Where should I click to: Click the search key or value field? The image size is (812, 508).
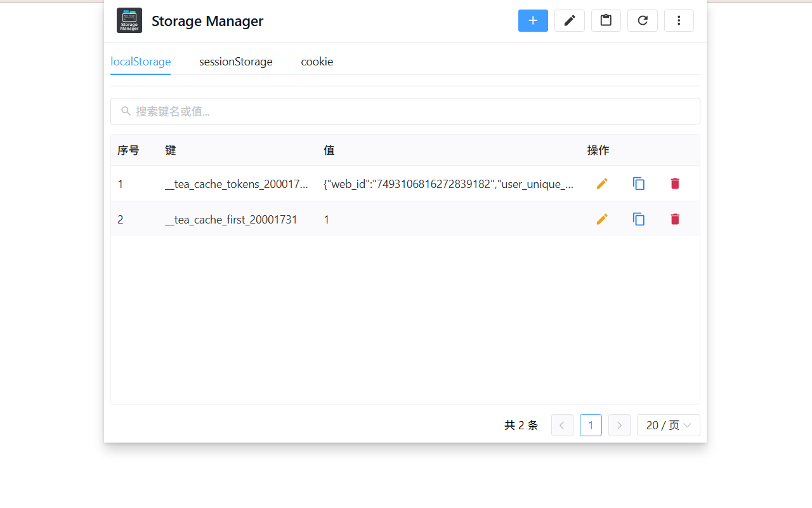[x=406, y=111]
